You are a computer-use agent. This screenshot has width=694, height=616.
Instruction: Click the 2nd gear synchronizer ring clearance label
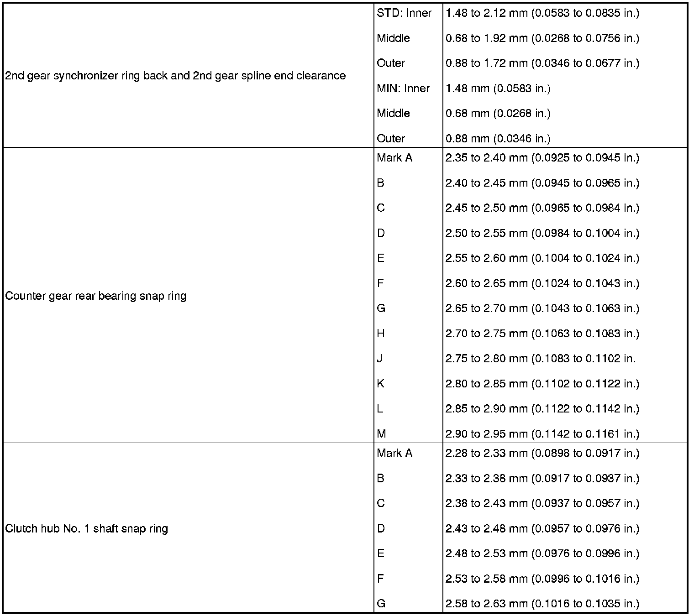(x=175, y=76)
